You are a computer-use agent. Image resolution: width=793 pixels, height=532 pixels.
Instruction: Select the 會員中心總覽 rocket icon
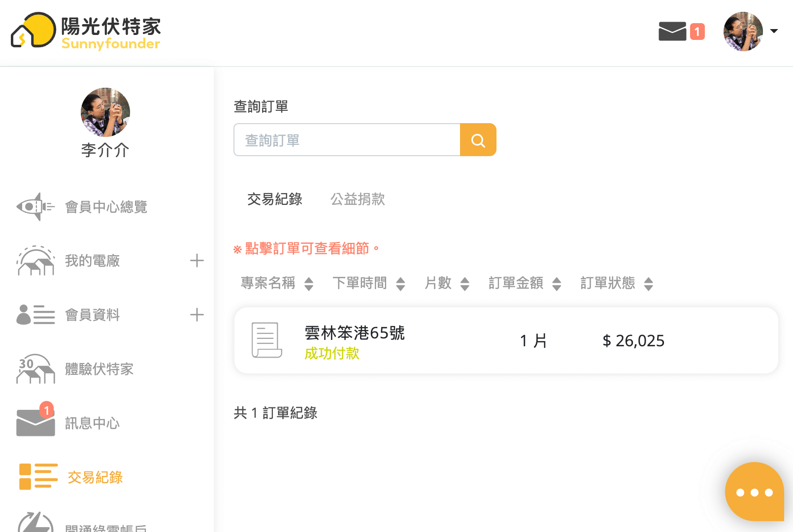[x=34, y=207]
